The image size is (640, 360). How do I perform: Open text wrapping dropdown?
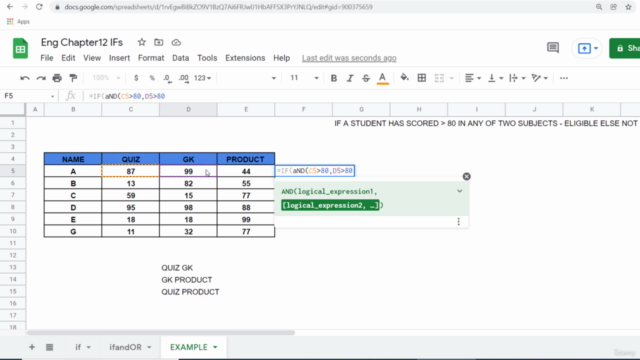[517, 78]
